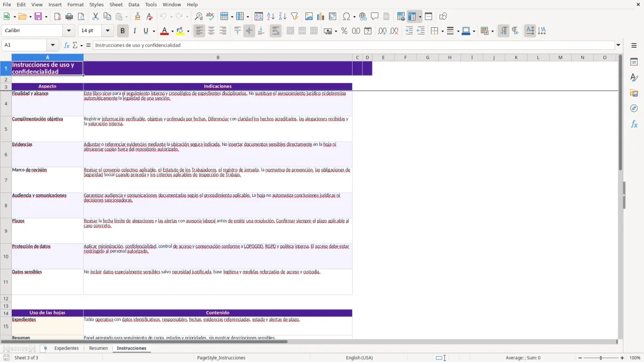Toggle Align Left
644x362 pixels.
(199, 31)
